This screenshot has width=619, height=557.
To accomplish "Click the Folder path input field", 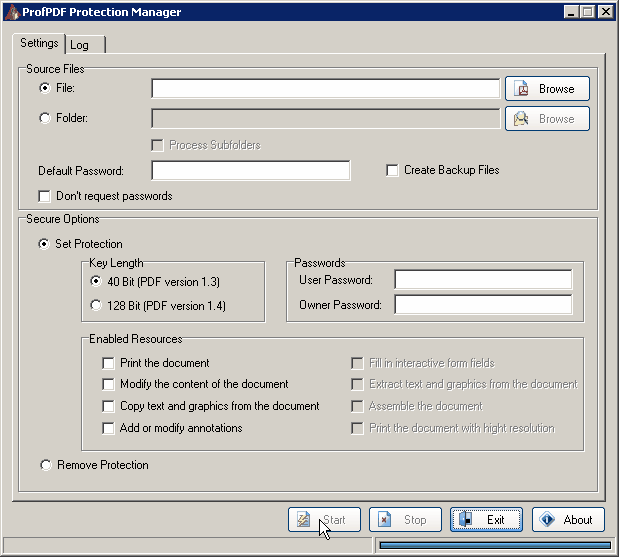I will [326, 118].
